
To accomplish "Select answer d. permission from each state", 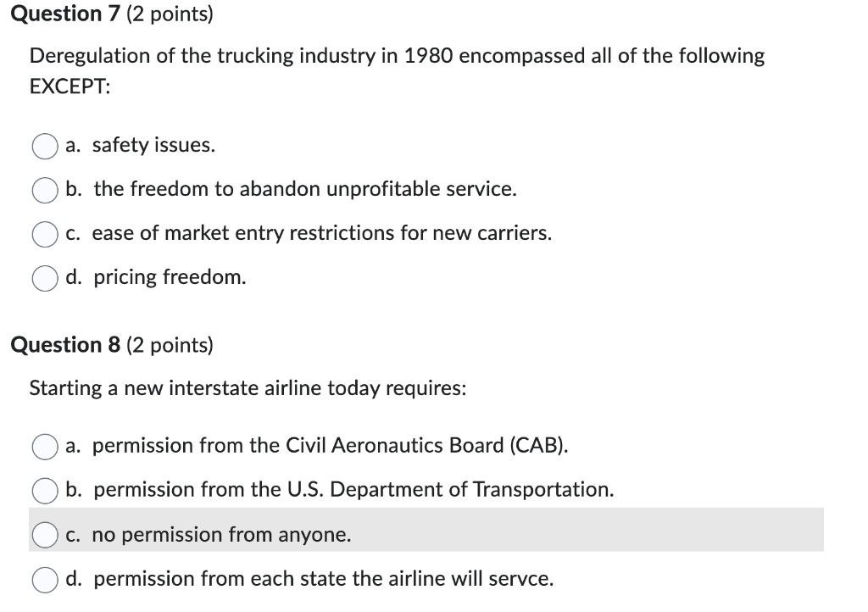I will 44,579.
